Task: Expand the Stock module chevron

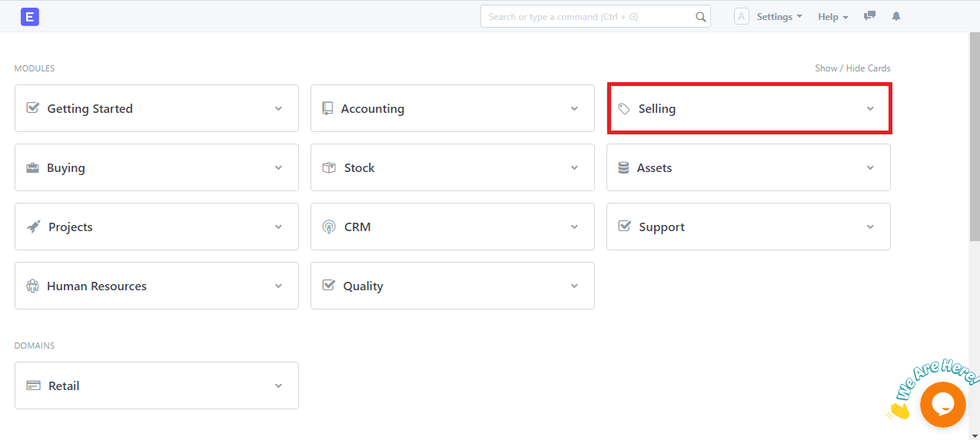Action: coord(574,167)
